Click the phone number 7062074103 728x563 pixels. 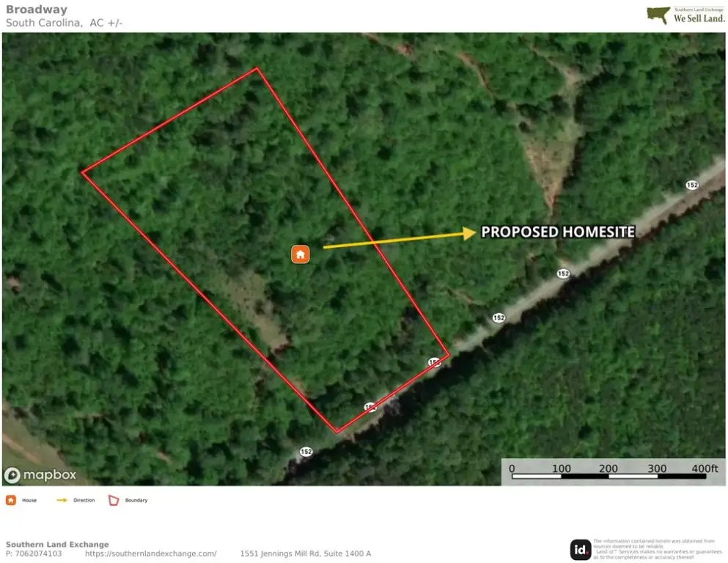tap(34, 554)
